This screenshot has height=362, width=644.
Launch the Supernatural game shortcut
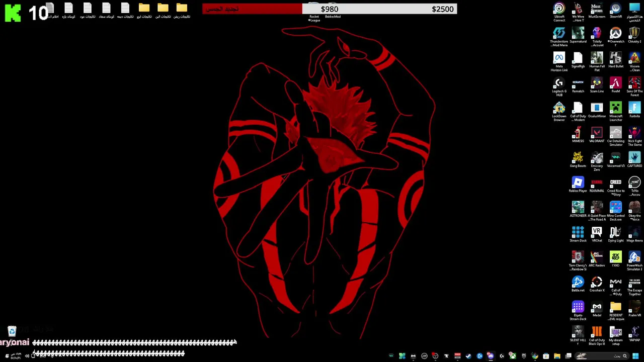pos(578,36)
